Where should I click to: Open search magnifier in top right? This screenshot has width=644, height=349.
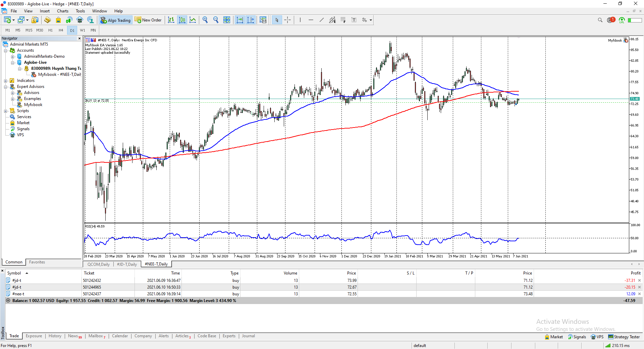600,20
